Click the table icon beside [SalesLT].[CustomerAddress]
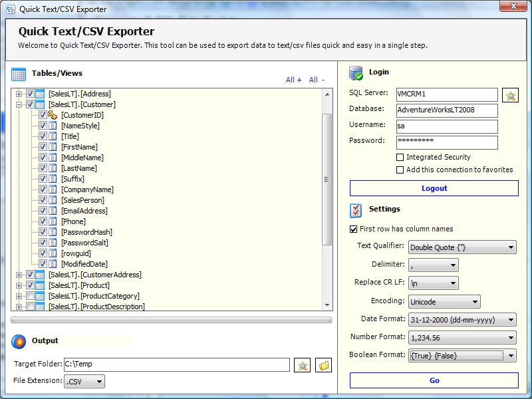This screenshot has height=399, width=532. click(x=40, y=275)
